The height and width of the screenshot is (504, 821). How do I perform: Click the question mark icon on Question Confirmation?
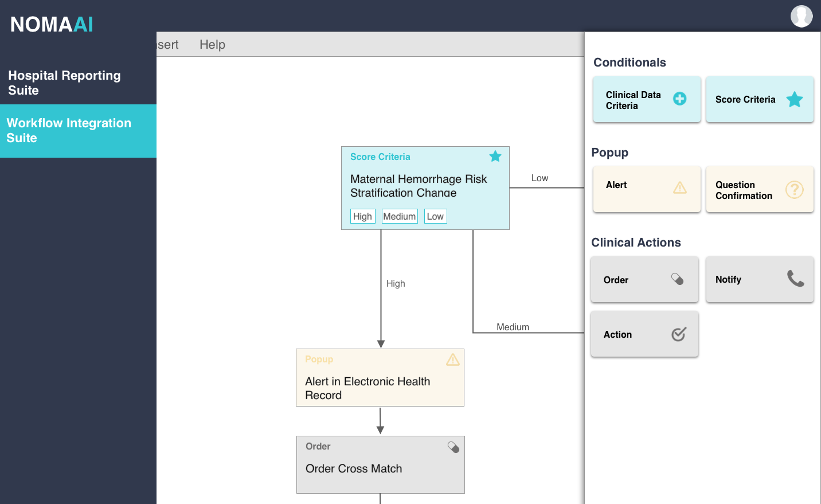tap(794, 189)
